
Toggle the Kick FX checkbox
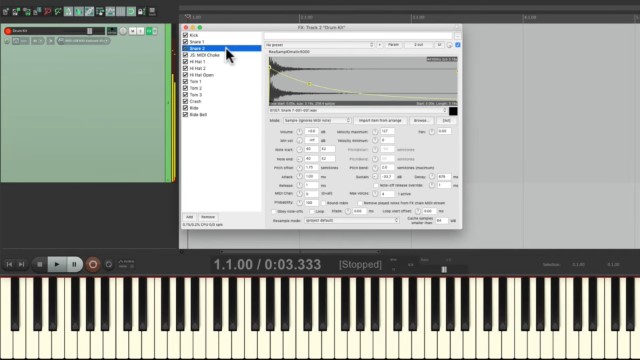point(185,35)
